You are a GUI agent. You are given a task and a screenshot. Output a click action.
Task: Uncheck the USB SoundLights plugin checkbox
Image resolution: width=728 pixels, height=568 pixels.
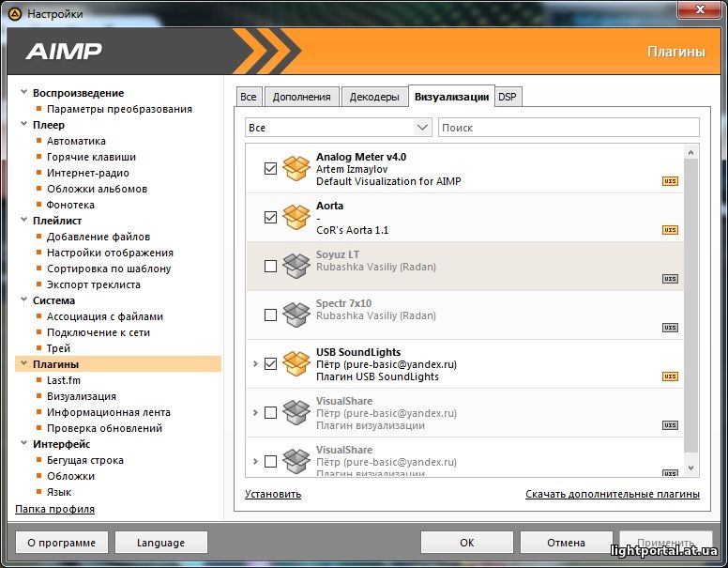pos(270,363)
